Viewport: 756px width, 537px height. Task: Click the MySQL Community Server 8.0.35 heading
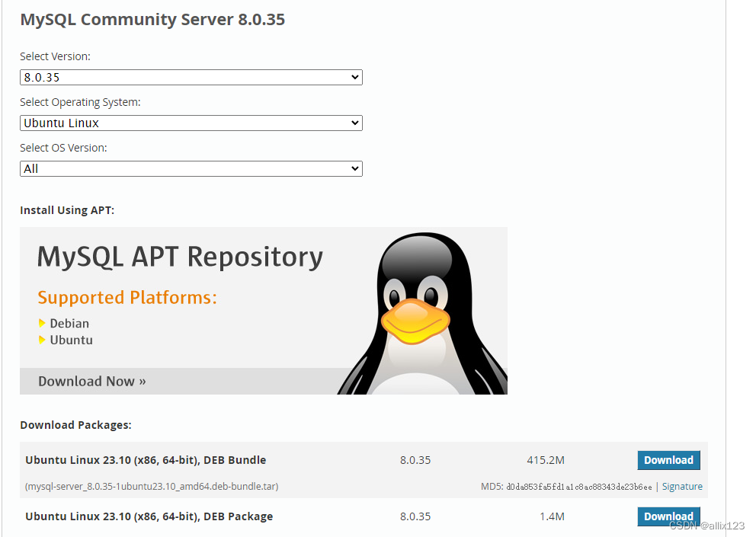click(152, 19)
